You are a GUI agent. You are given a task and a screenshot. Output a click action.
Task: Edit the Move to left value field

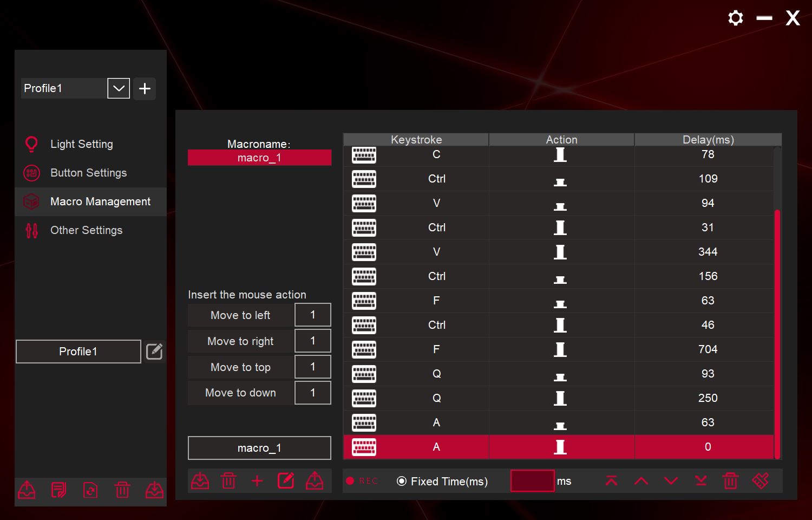(x=313, y=315)
